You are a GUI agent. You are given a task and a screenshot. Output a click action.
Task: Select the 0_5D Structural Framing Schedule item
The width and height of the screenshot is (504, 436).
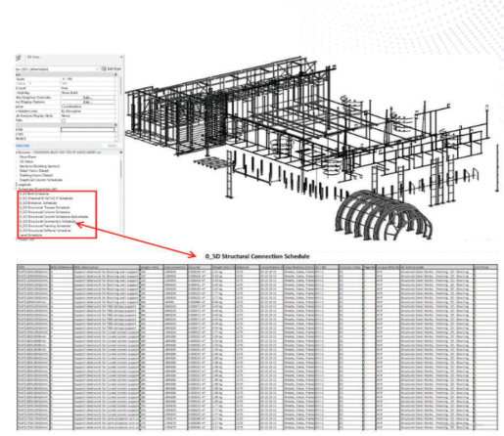45,226
